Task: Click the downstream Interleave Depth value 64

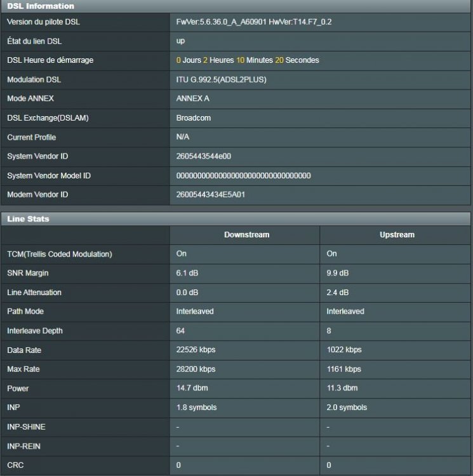Action: (x=180, y=331)
